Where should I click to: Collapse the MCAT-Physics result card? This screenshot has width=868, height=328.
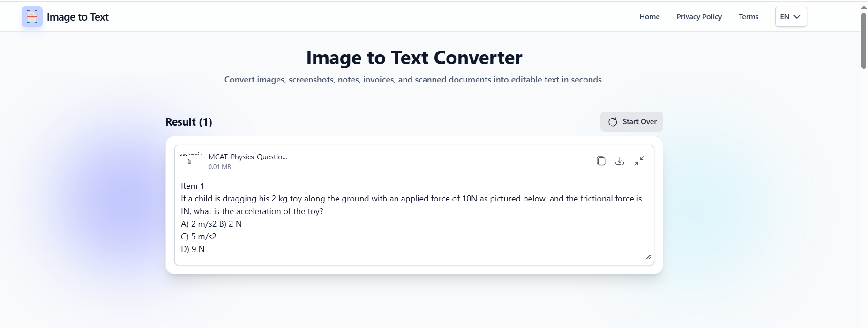639,161
